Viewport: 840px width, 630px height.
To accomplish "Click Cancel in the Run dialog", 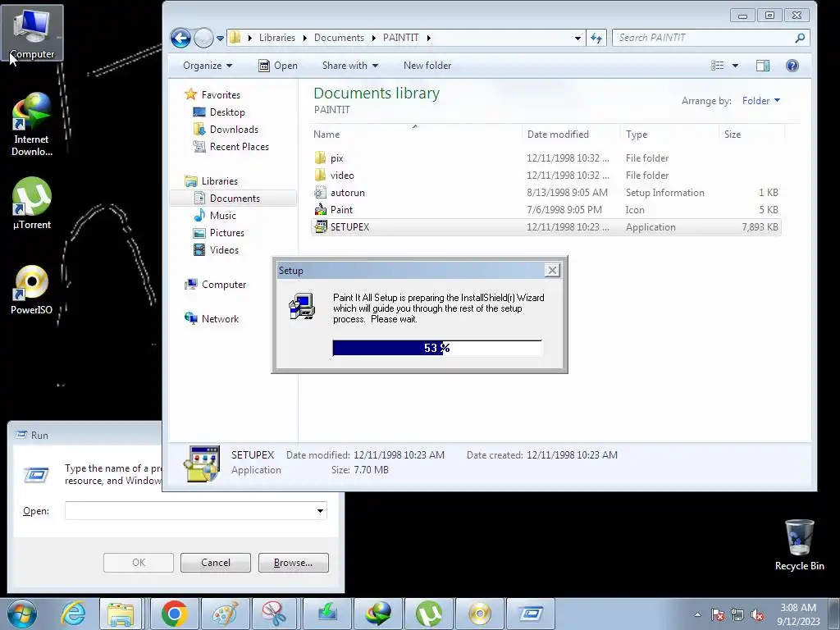I will (x=216, y=563).
